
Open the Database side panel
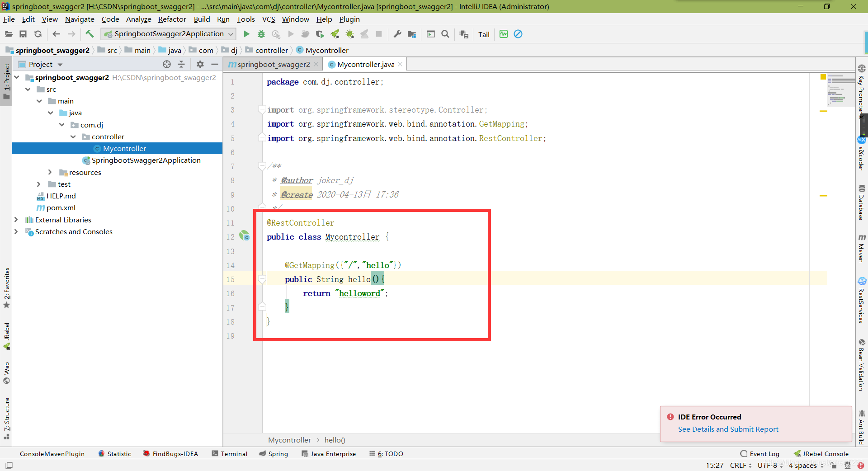pos(862,202)
